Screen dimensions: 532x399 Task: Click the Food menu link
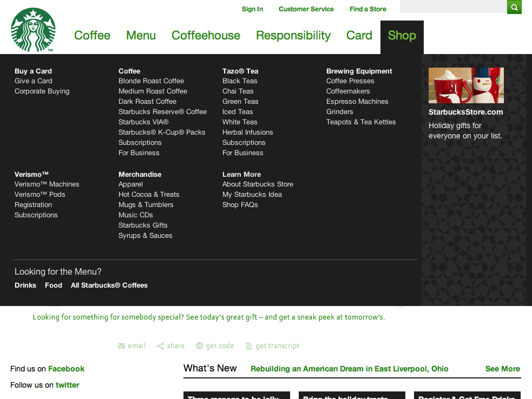[x=53, y=285]
